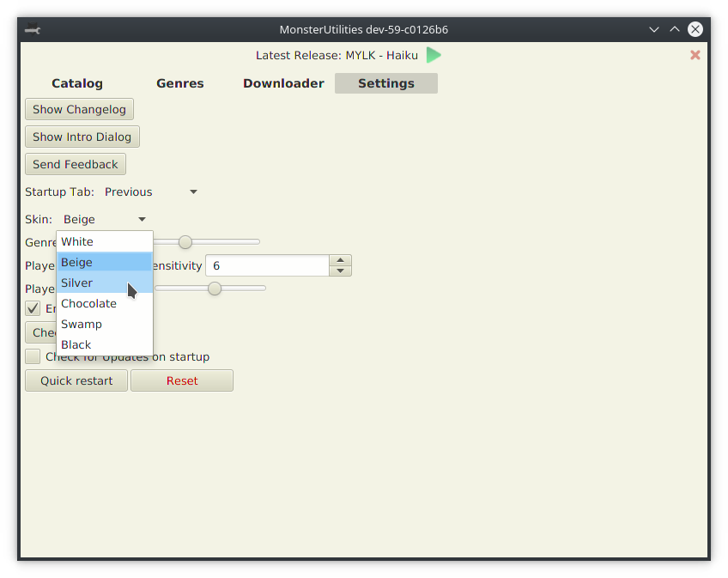Go to the Downloader tab
Screen dimensions: 728x578
pos(283,83)
